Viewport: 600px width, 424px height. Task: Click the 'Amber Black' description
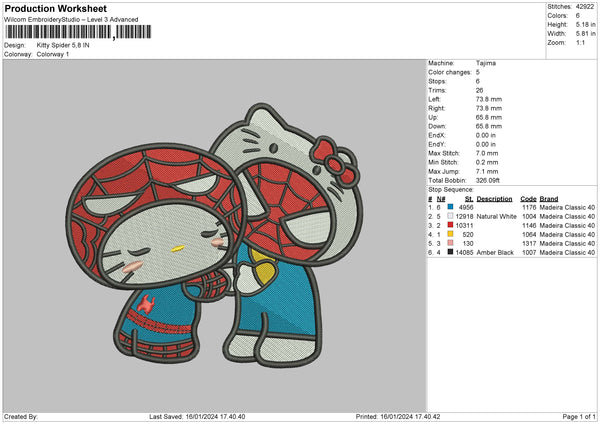tap(495, 252)
